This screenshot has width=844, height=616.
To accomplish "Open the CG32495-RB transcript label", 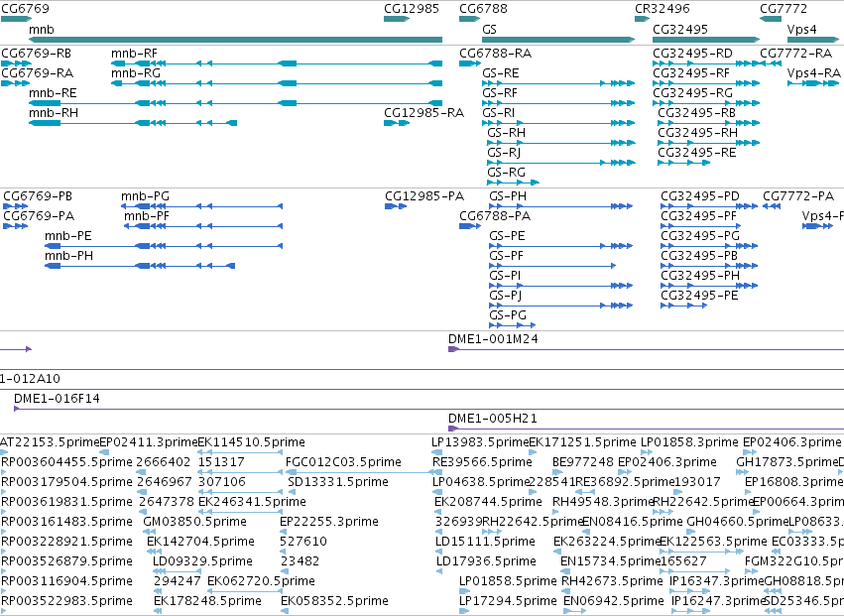I will point(696,112).
